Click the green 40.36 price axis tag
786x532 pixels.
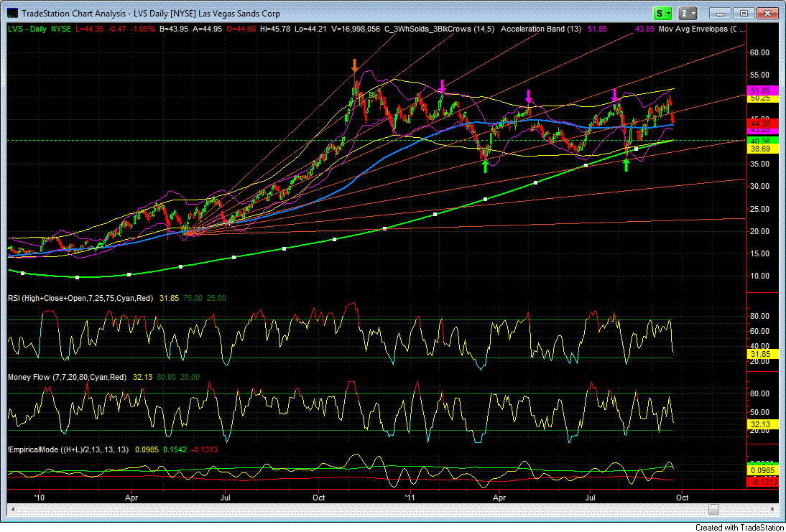pyautogui.click(x=763, y=141)
